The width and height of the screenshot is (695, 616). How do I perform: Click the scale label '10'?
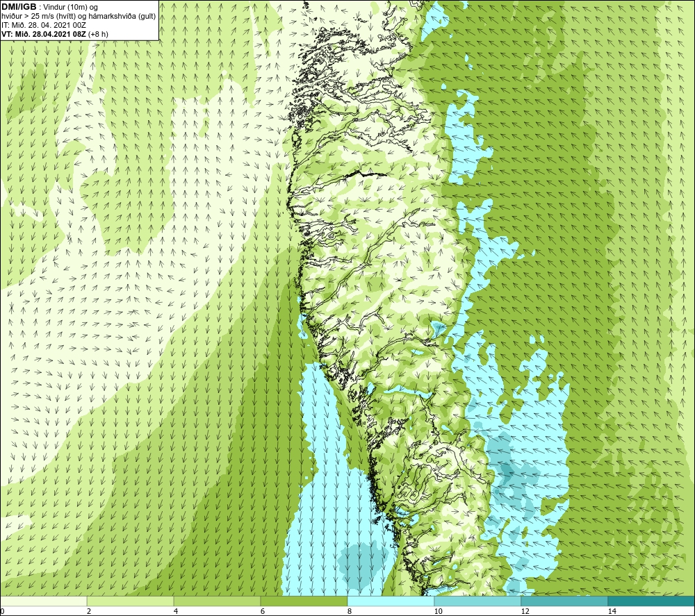pos(439,611)
